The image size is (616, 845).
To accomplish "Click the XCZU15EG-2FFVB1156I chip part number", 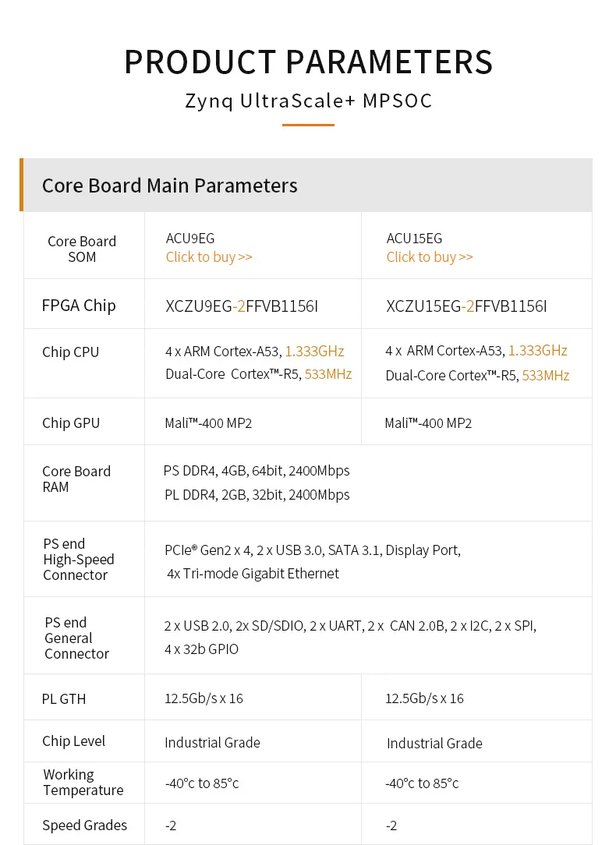I will 466,306.
